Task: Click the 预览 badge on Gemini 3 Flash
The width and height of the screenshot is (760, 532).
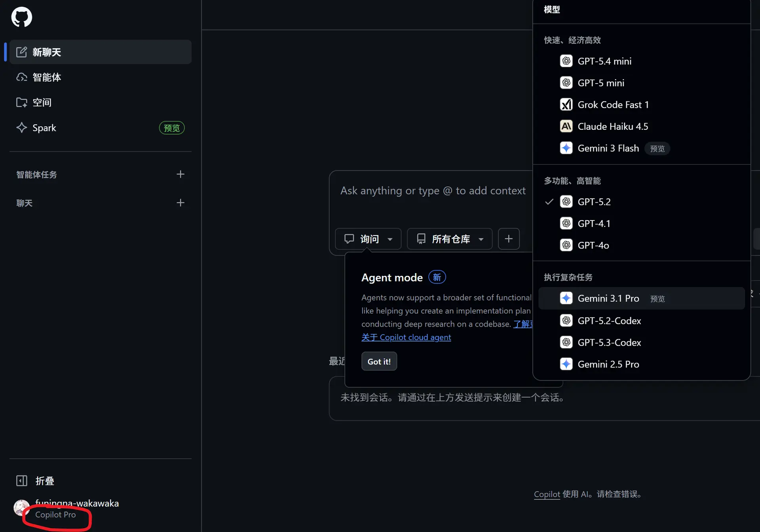Action: [657, 148]
